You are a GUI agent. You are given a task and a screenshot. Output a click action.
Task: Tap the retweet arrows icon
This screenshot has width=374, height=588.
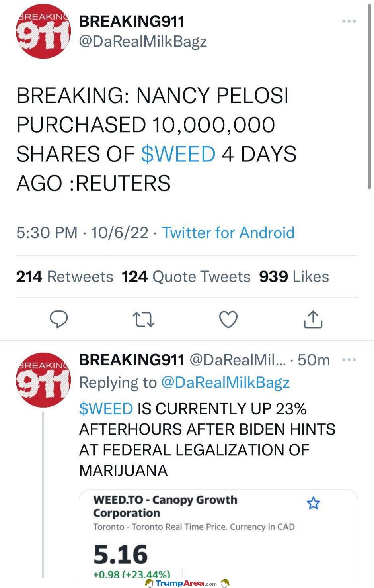[143, 319]
